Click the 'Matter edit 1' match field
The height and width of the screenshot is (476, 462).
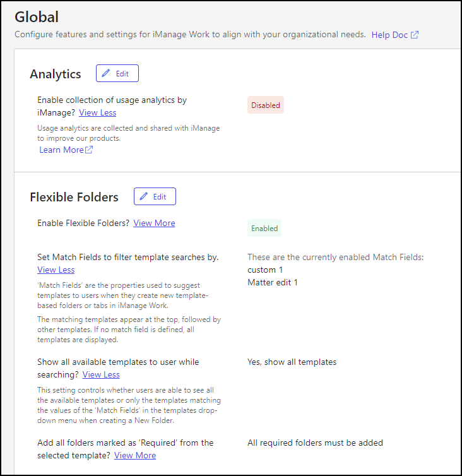(x=273, y=282)
